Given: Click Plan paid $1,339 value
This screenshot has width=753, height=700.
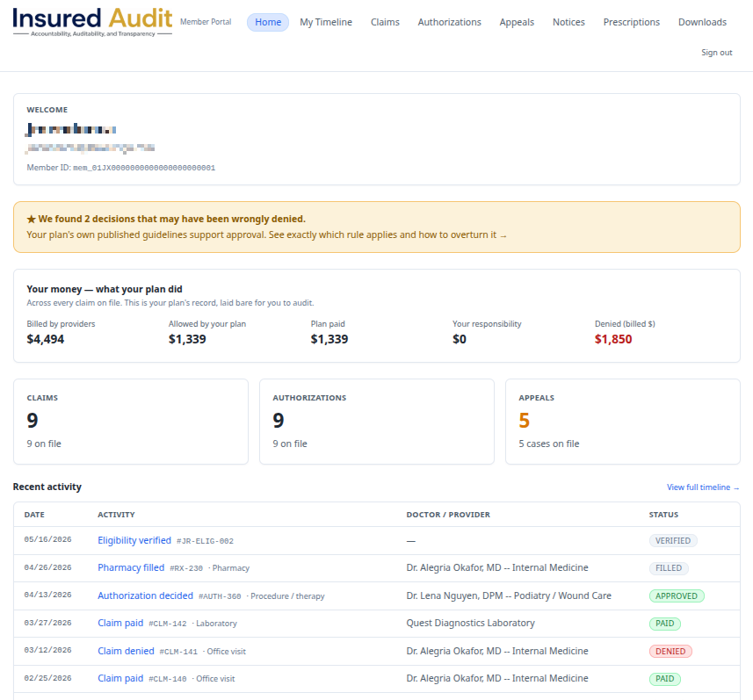Looking at the screenshot, I should tap(329, 339).
